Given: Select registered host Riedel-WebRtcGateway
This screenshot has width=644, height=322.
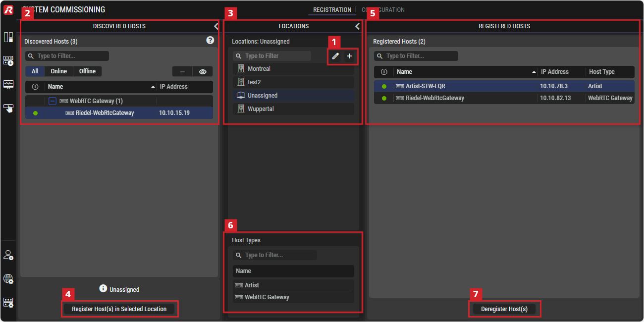Looking at the screenshot, I should click(504, 98).
